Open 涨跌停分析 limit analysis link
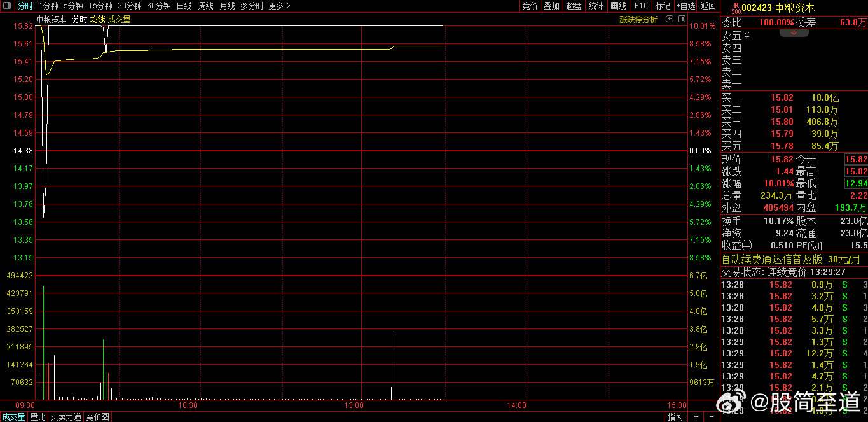The image size is (868, 422). coord(638,19)
